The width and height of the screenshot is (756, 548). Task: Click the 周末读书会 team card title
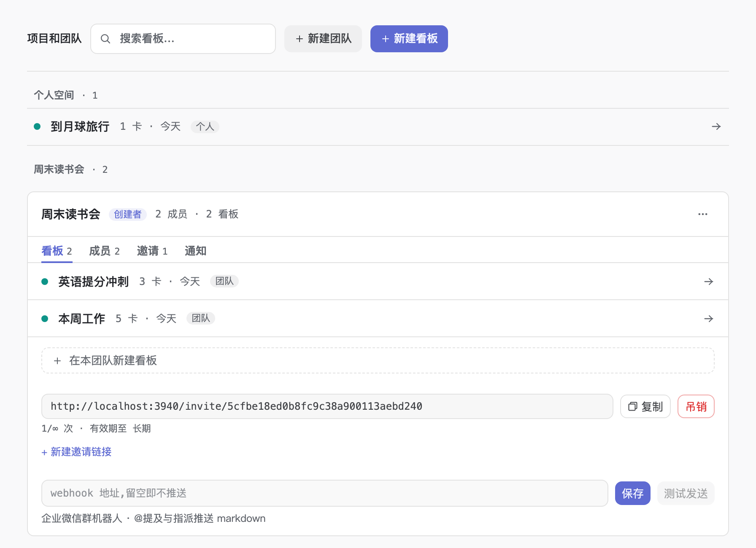tap(71, 214)
